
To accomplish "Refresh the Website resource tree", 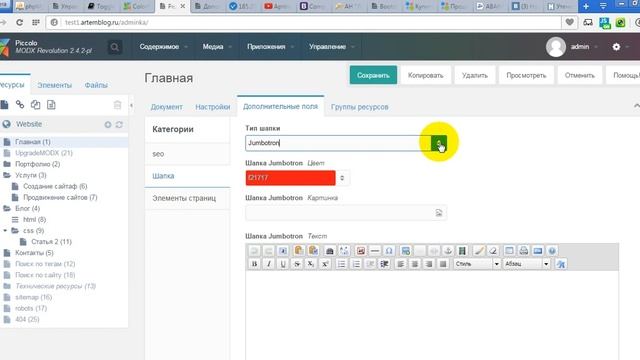I will [119, 124].
